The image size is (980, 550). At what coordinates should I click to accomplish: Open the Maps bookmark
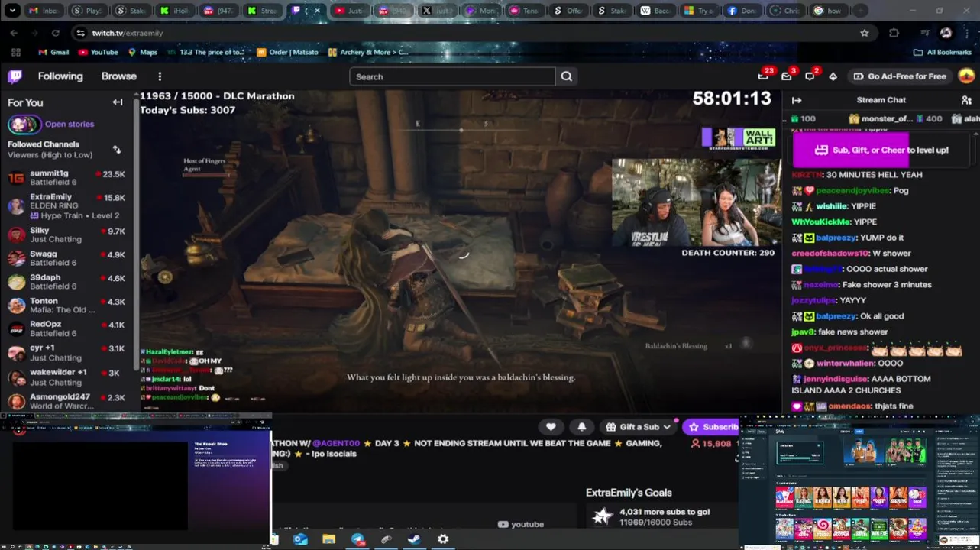(142, 52)
